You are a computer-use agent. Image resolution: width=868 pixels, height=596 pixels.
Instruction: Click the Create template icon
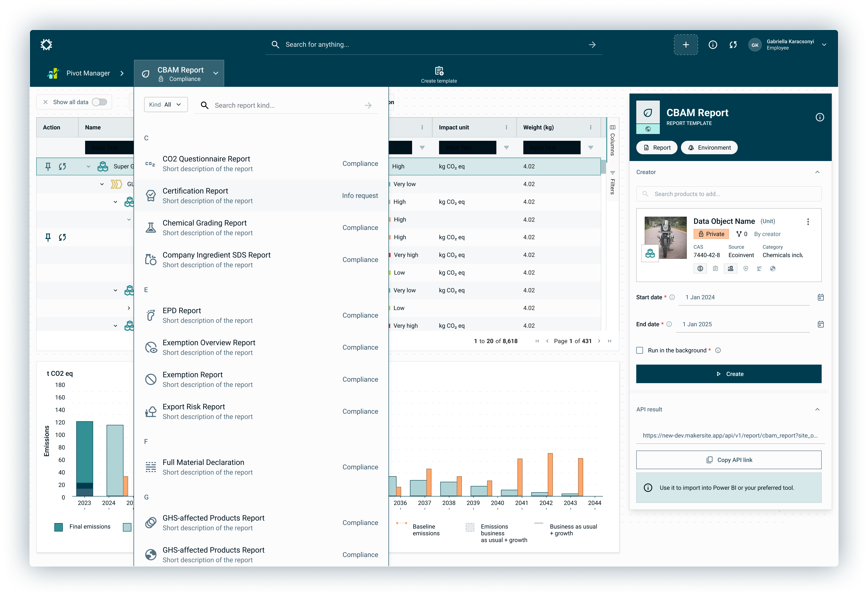coord(439,71)
